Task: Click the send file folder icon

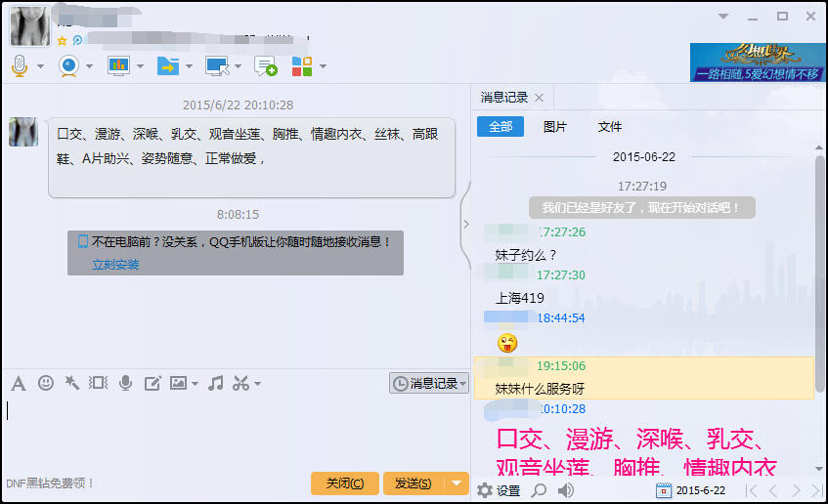Action: pos(168,66)
